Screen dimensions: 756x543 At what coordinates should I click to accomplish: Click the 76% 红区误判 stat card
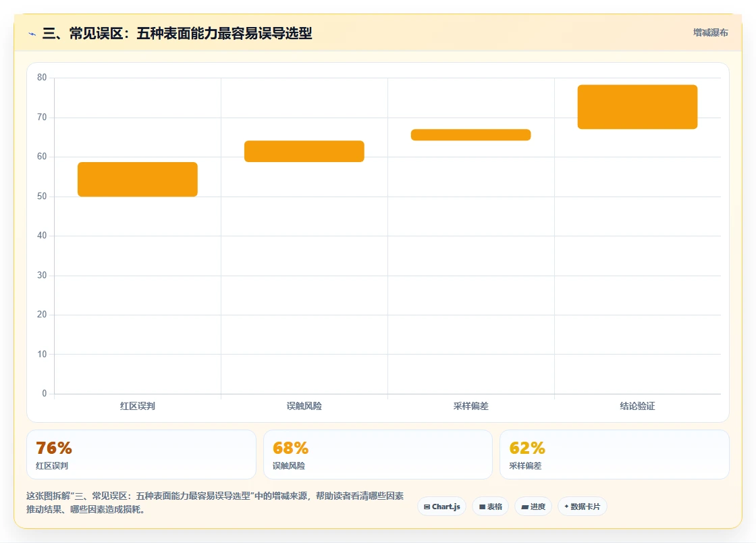141,455
